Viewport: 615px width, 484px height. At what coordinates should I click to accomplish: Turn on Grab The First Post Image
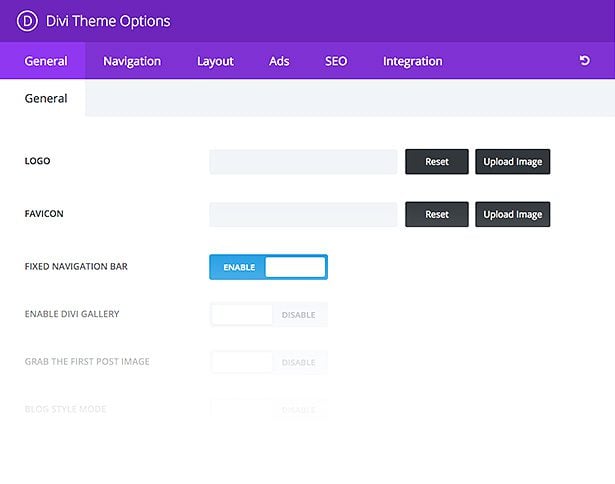[x=268, y=362]
